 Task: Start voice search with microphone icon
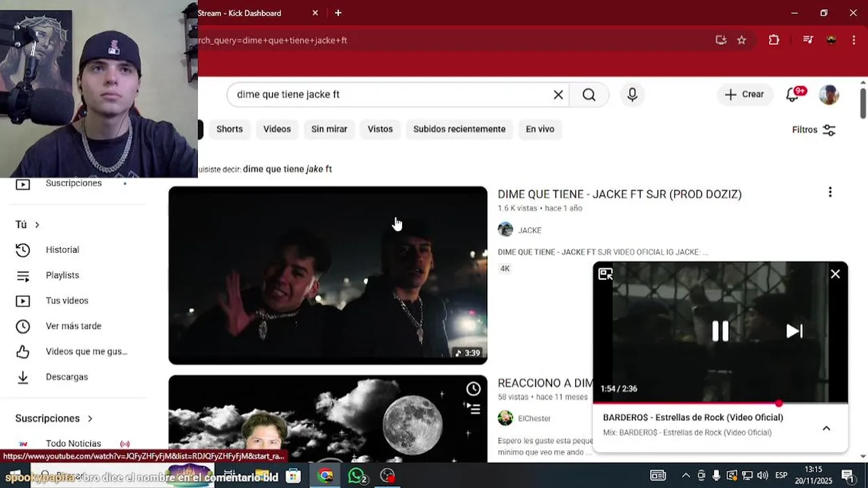(x=632, y=94)
